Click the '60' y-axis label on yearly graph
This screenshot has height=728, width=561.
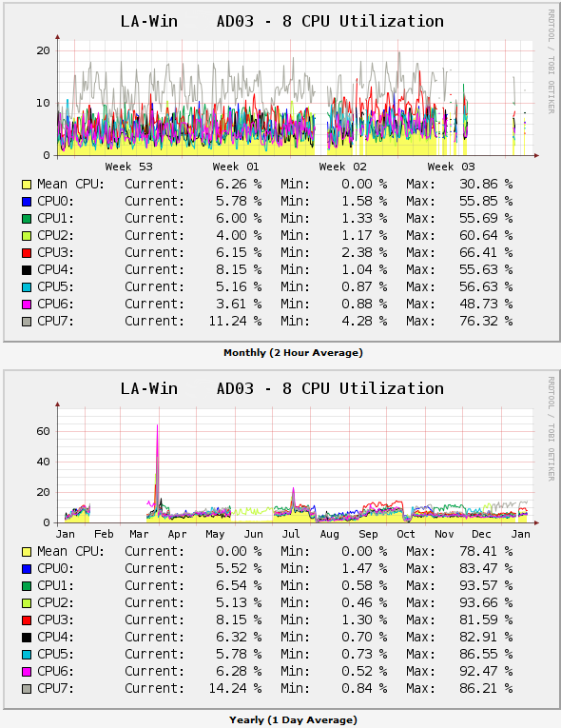tap(43, 431)
